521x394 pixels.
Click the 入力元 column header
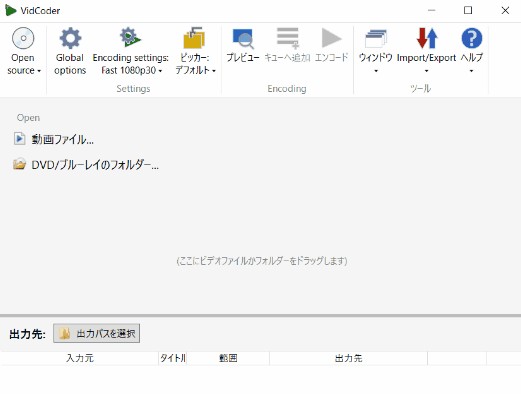click(80, 358)
